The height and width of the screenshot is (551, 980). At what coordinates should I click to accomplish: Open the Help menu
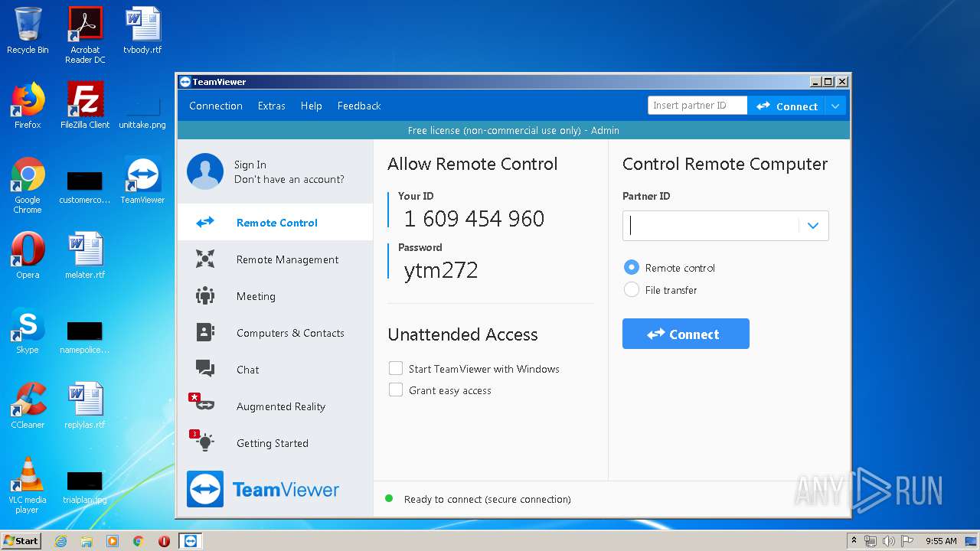[x=311, y=106]
